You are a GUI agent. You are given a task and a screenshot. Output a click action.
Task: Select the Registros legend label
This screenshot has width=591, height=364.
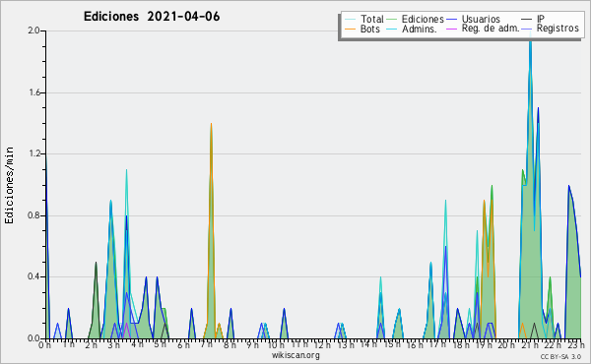558,29
